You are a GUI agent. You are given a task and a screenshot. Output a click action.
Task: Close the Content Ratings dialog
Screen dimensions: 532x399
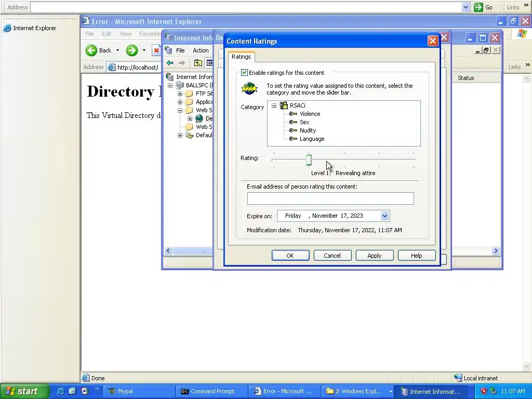point(433,41)
